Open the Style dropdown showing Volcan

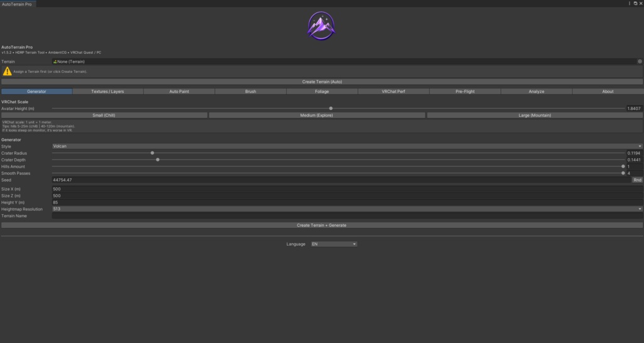point(347,146)
